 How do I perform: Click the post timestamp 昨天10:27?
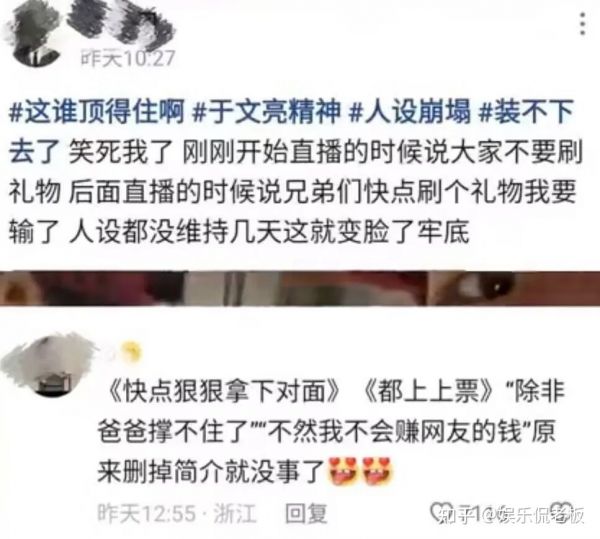[128, 59]
